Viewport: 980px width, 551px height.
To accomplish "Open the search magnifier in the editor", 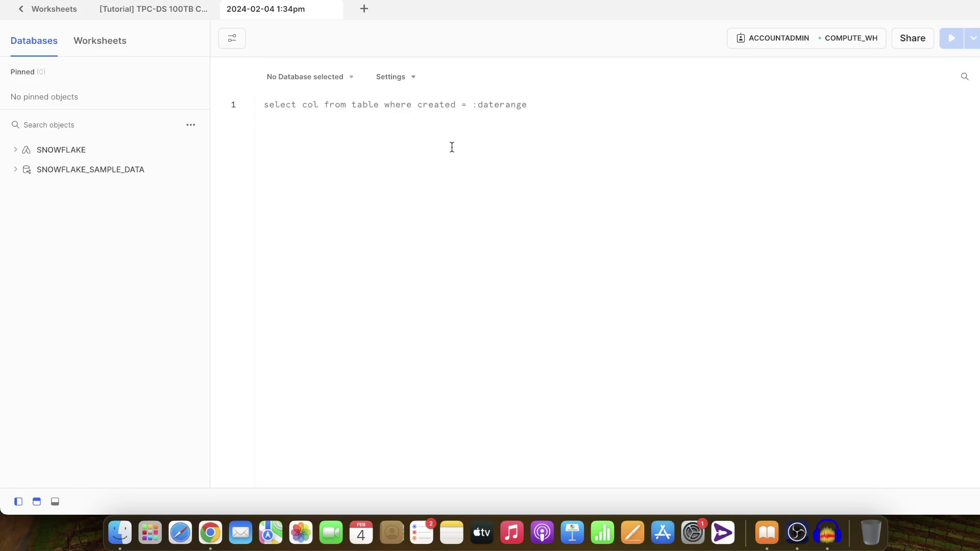I will point(964,77).
